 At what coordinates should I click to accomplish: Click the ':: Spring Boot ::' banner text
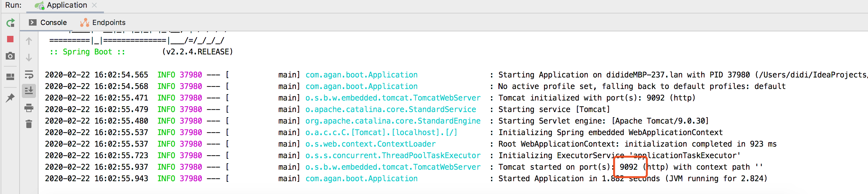coord(87,52)
